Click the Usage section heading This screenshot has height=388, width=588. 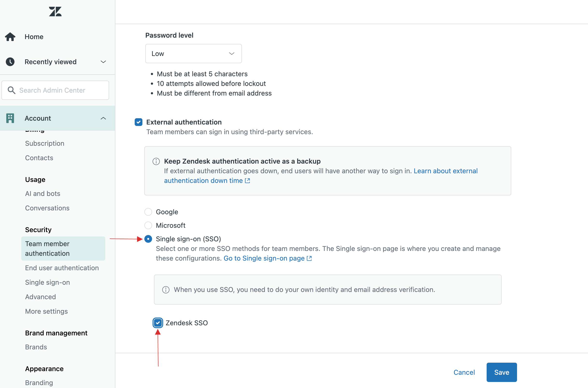coord(35,180)
